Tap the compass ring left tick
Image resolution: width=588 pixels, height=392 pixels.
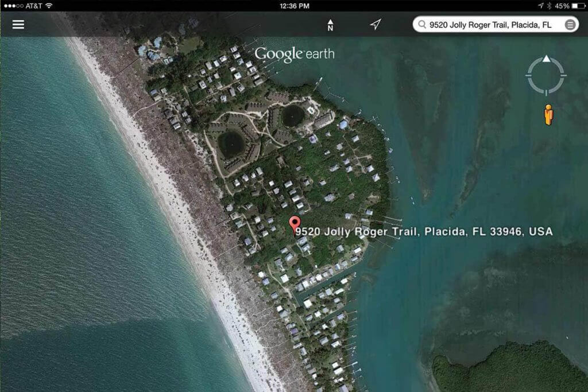coord(528,76)
